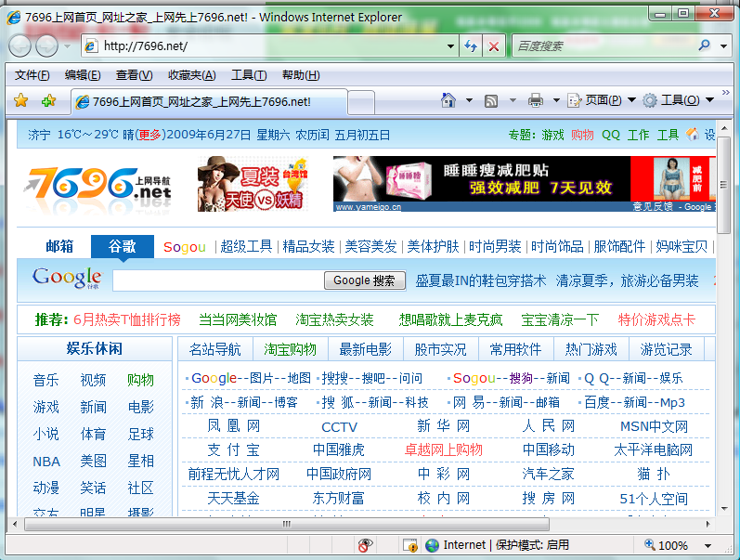This screenshot has height=560, width=740.
Task: Open the zoom level dropdown arrow
Action: (x=708, y=546)
